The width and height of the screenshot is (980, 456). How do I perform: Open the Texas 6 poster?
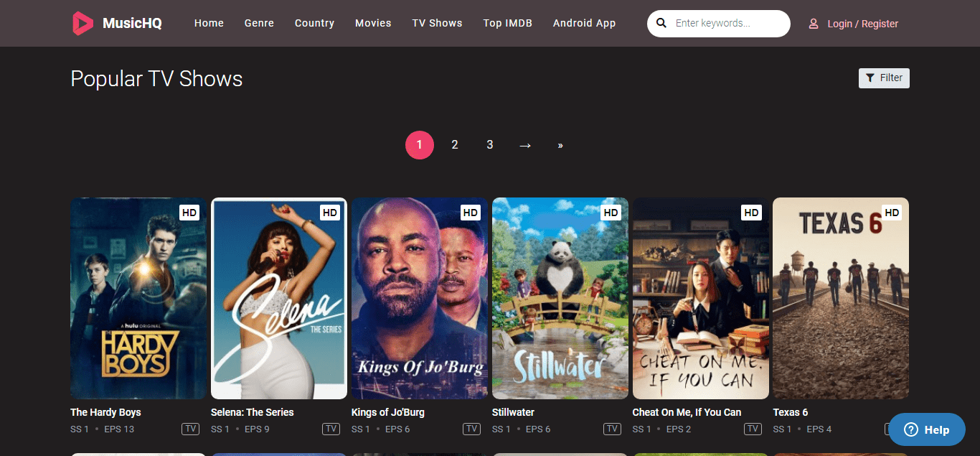[841, 298]
